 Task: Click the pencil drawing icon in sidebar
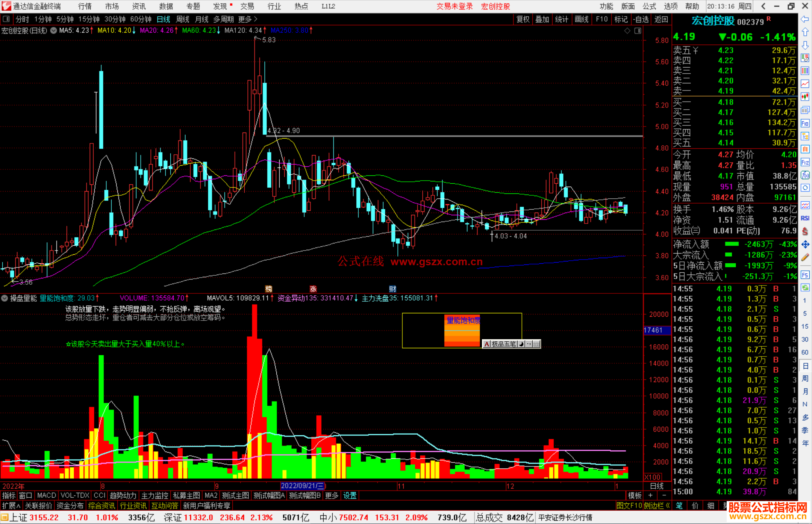pos(805,257)
